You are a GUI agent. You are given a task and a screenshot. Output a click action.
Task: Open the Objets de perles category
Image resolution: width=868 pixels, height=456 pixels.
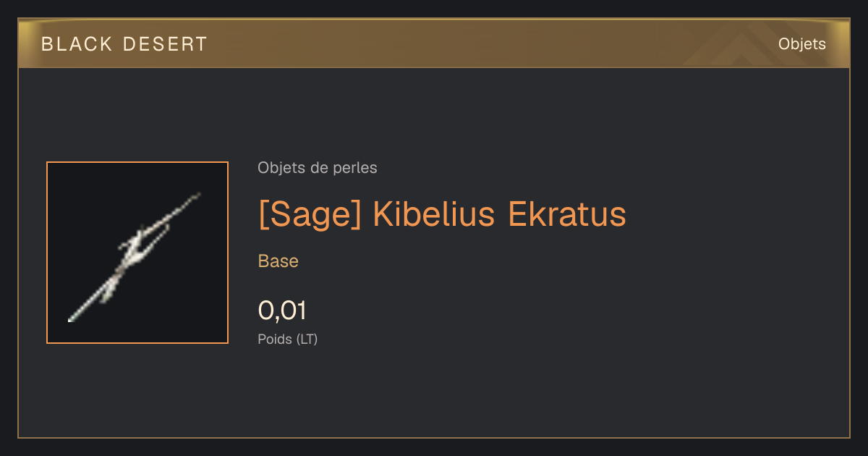[x=317, y=168]
